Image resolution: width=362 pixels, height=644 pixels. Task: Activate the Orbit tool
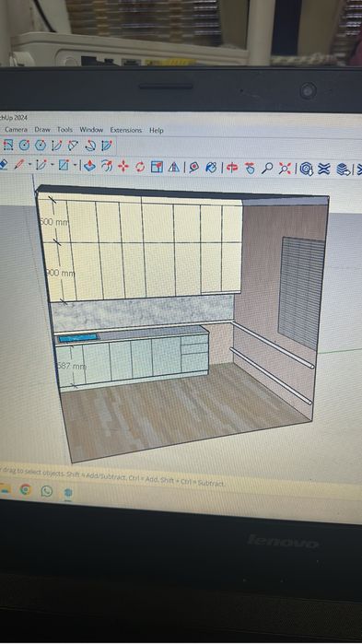tap(232, 168)
